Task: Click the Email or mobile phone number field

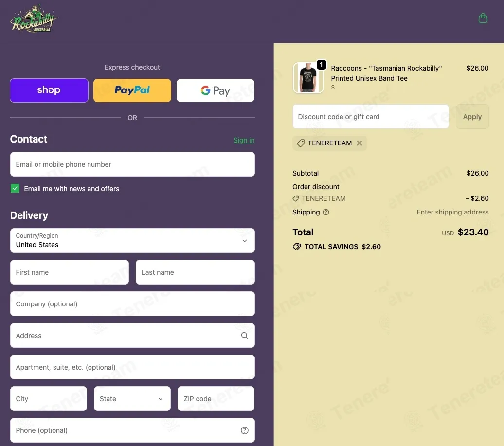Action: (x=132, y=164)
